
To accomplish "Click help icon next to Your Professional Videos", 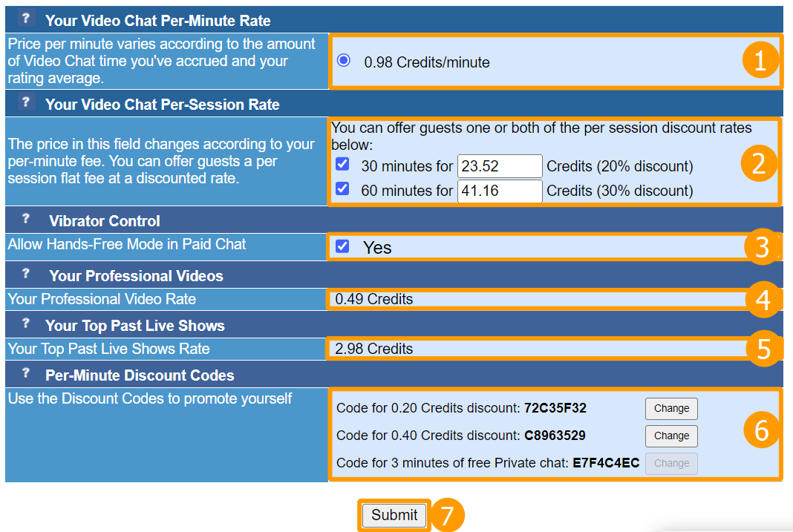I will (26, 274).
